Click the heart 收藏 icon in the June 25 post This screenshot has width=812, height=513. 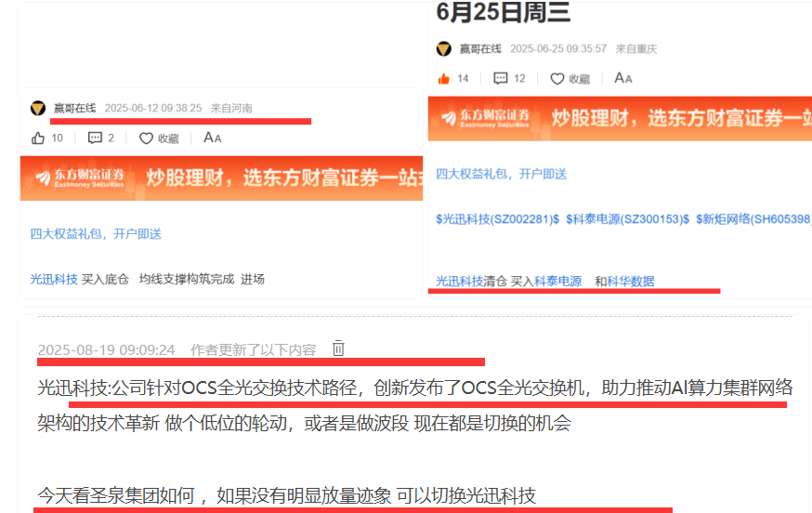click(x=557, y=79)
